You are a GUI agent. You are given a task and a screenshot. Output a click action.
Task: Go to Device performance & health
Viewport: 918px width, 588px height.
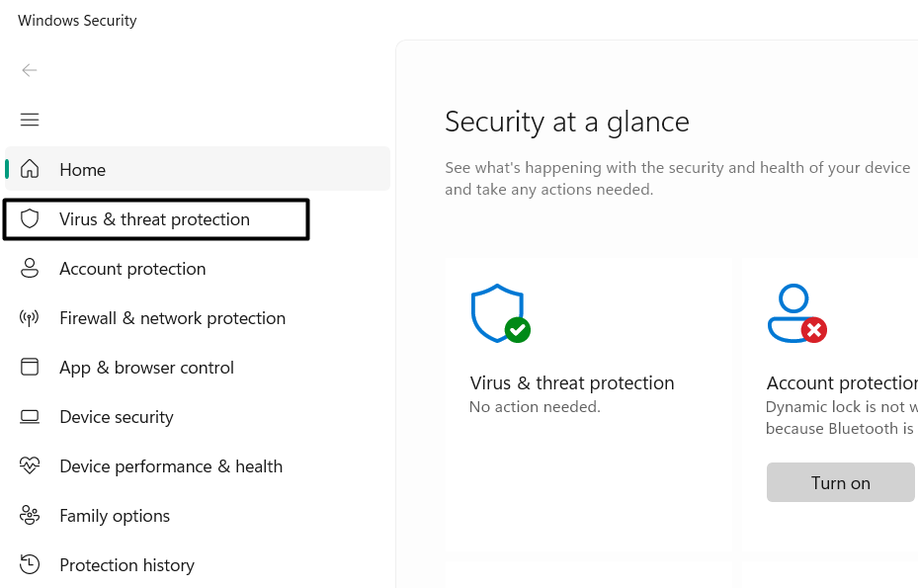coord(171,466)
